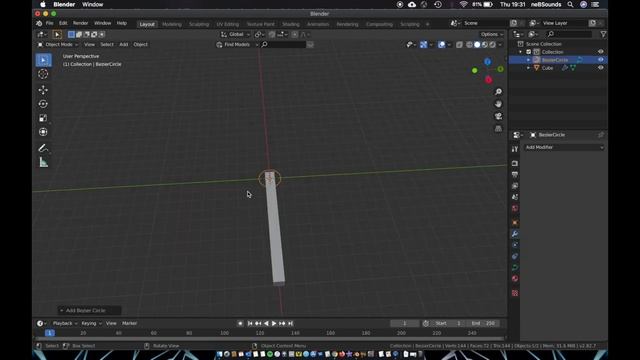
Task: Open the Add Modifier dropdown
Action: pyautogui.click(x=564, y=147)
